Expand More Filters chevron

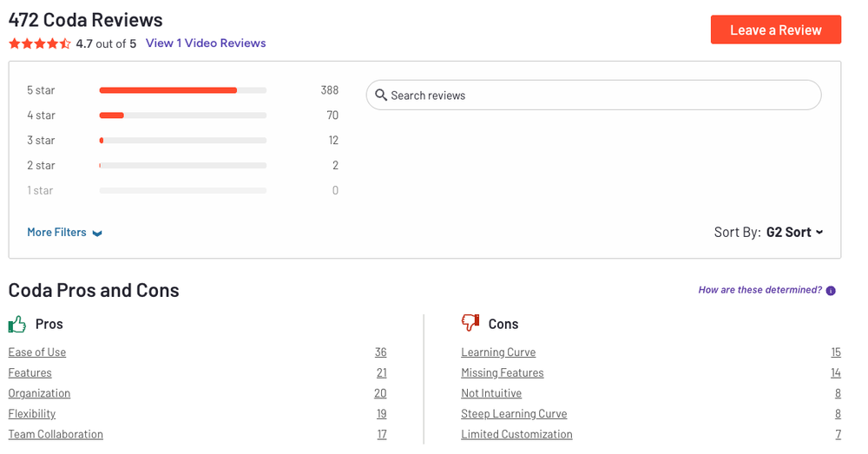(97, 233)
